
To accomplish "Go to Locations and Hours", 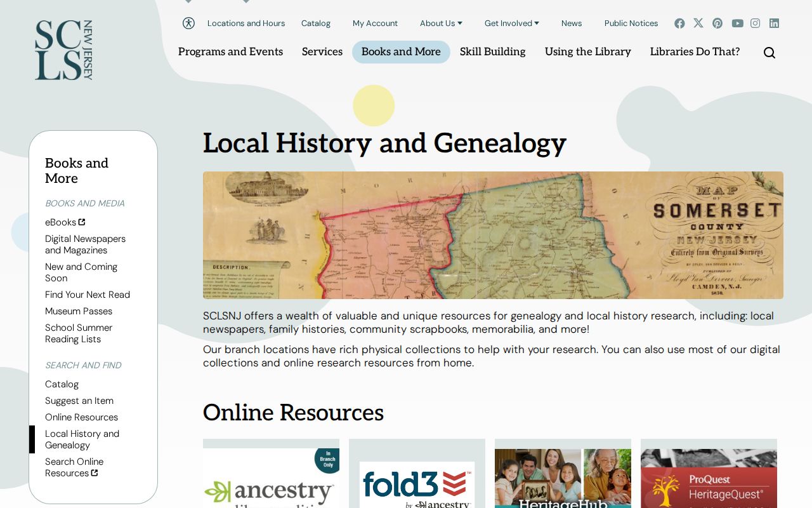I will (x=246, y=23).
